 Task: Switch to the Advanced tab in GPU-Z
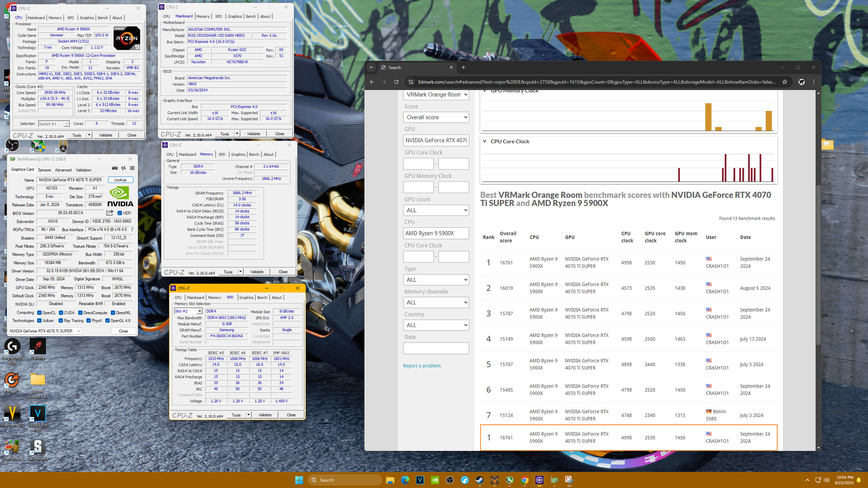[63, 170]
